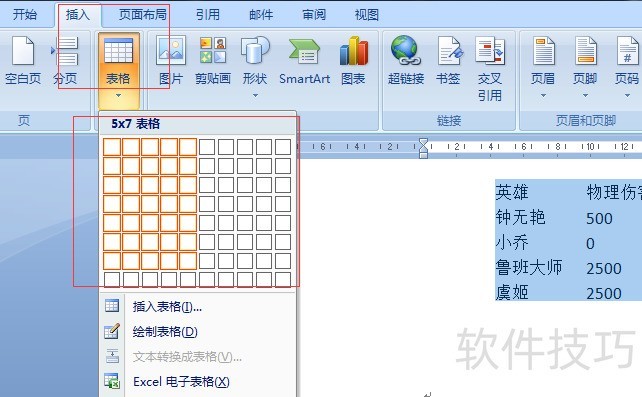This screenshot has height=397, width=642.
Task: Click the indent marker on the ruler
Action: pos(423,148)
